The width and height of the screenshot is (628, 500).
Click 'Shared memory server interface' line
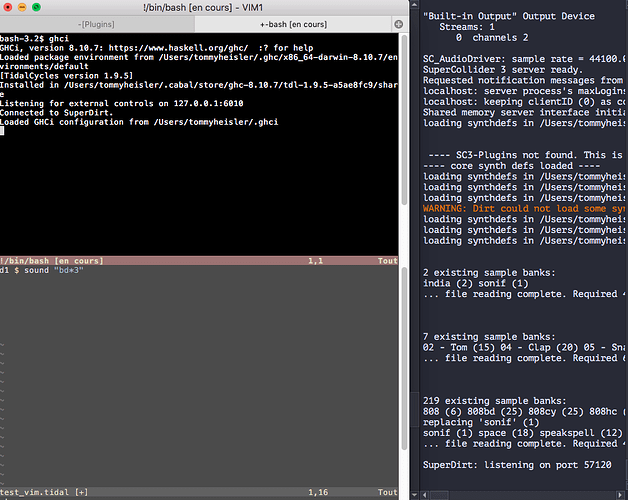coord(524,112)
